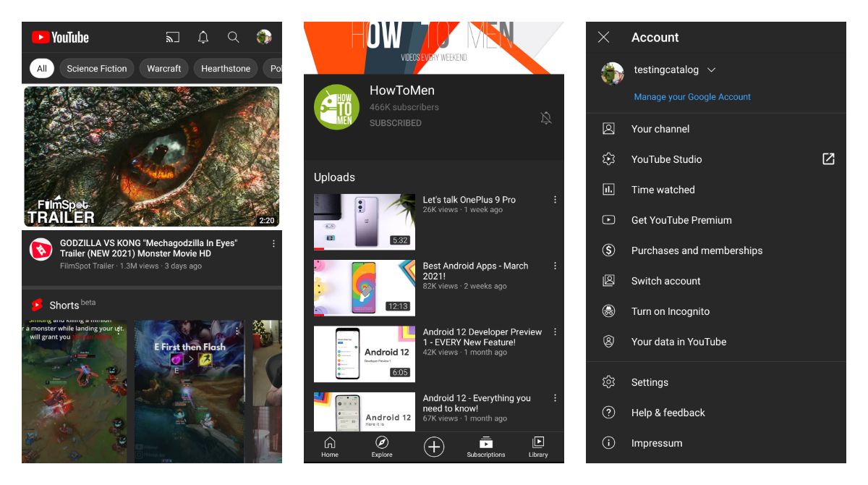
Task: Select the Warcraft chip
Action: point(164,69)
